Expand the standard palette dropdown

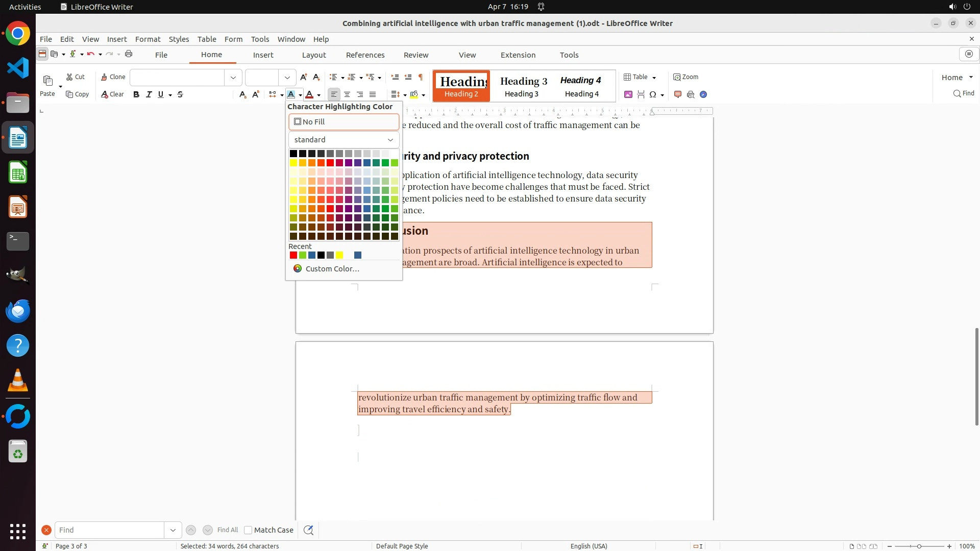pos(390,140)
